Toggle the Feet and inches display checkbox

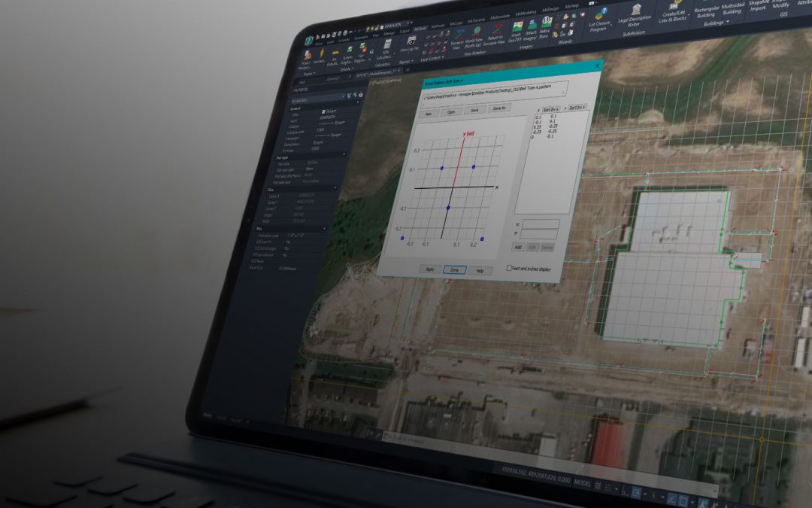coord(510,268)
